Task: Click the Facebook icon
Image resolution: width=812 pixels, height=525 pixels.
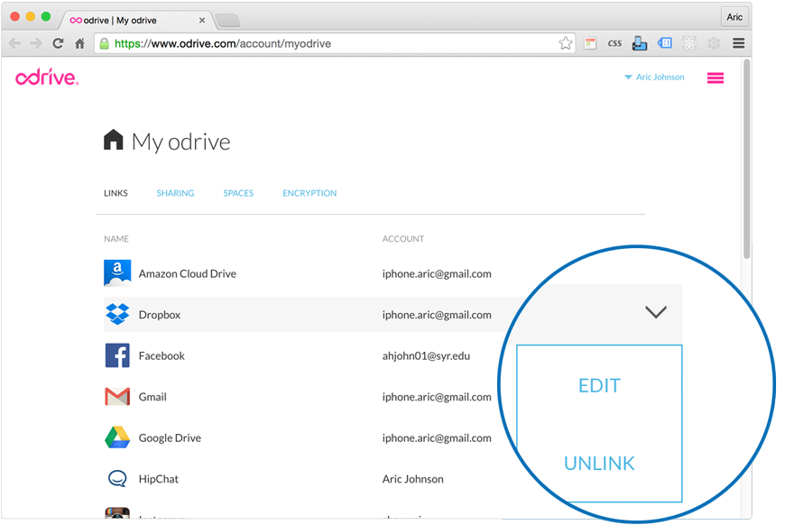Action: (117, 355)
